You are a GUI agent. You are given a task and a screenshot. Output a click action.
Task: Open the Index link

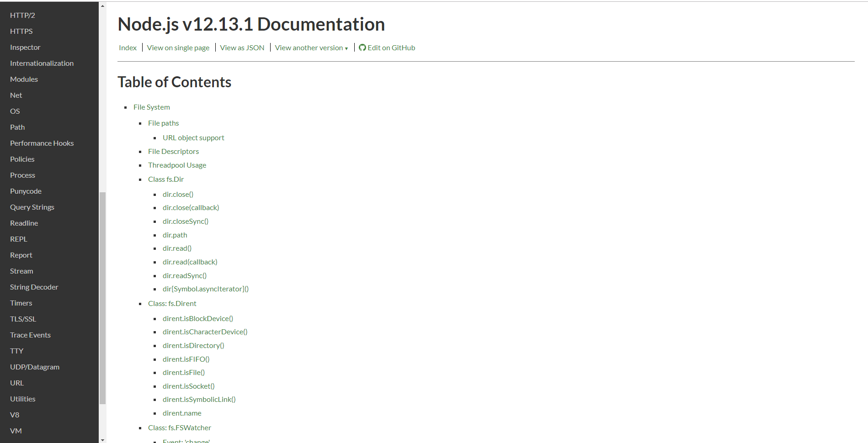coord(128,48)
